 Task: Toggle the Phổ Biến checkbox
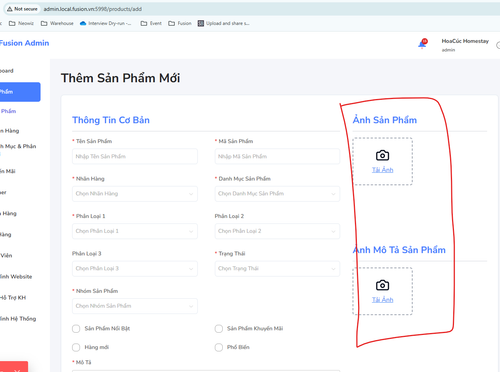pos(219,347)
